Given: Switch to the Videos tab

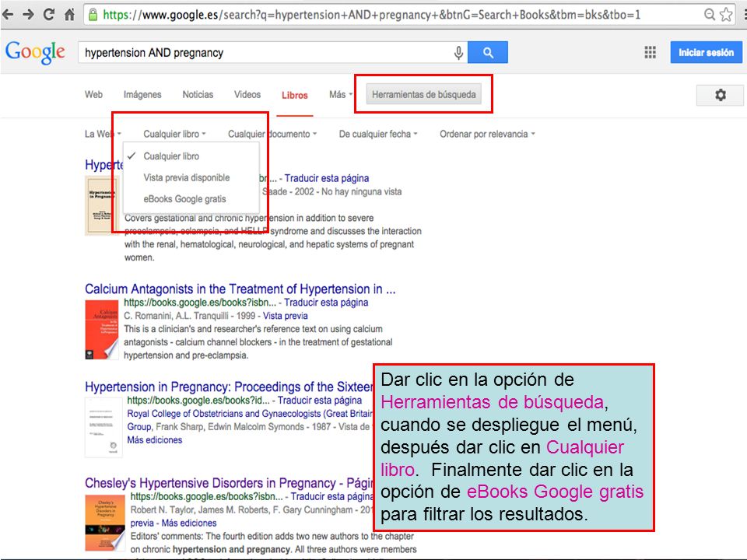Looking at the screenshot, I should [x=247, y=94].
